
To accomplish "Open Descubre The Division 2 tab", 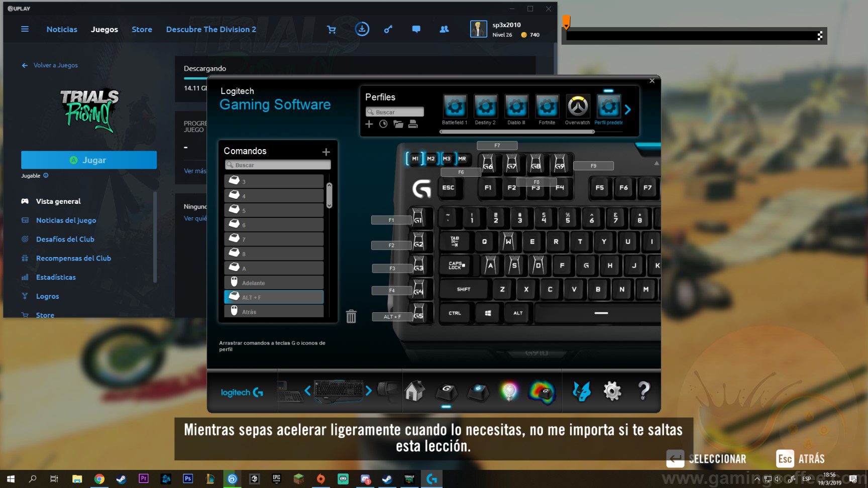I will point(211,29).
